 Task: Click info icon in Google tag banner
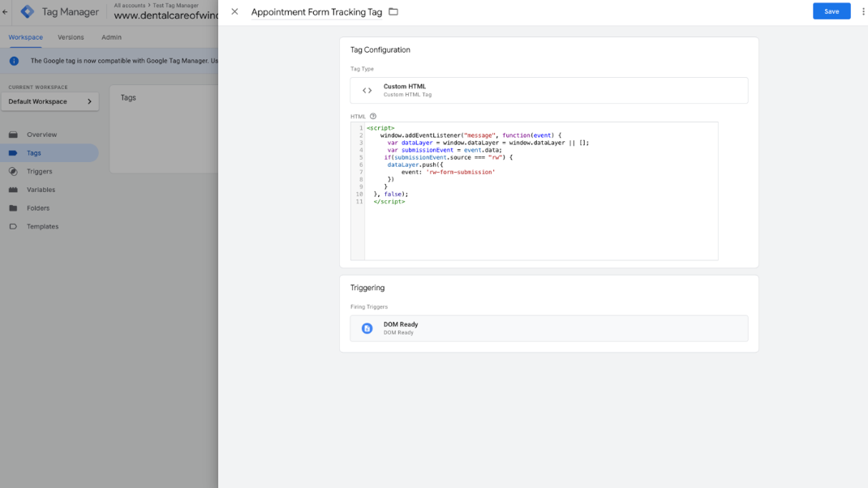(14, 61)
